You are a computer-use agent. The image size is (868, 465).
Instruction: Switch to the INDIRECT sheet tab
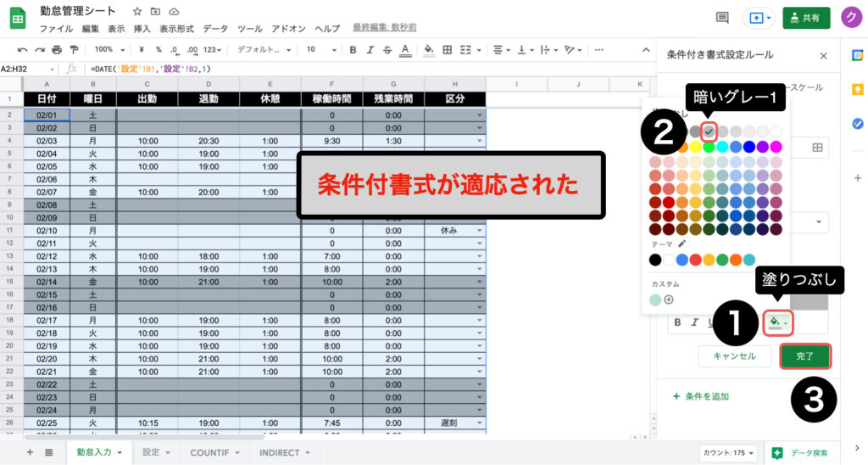click(x=285, y=452)
